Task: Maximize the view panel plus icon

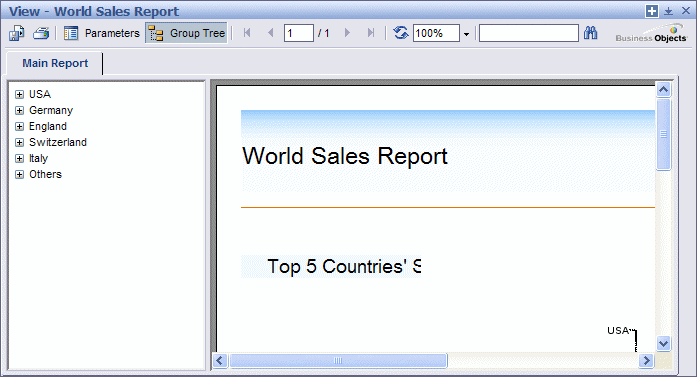Action: tap(652, 11)
